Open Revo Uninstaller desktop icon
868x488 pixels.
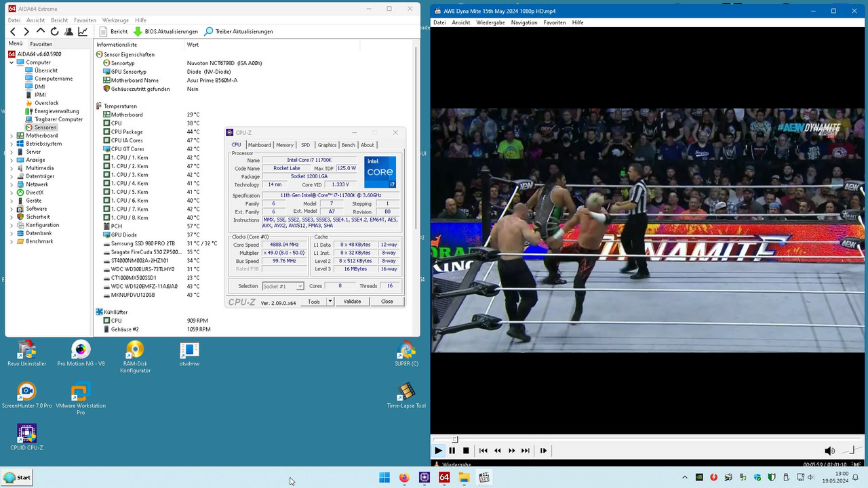pyautogui.click(x=26, y=353)
